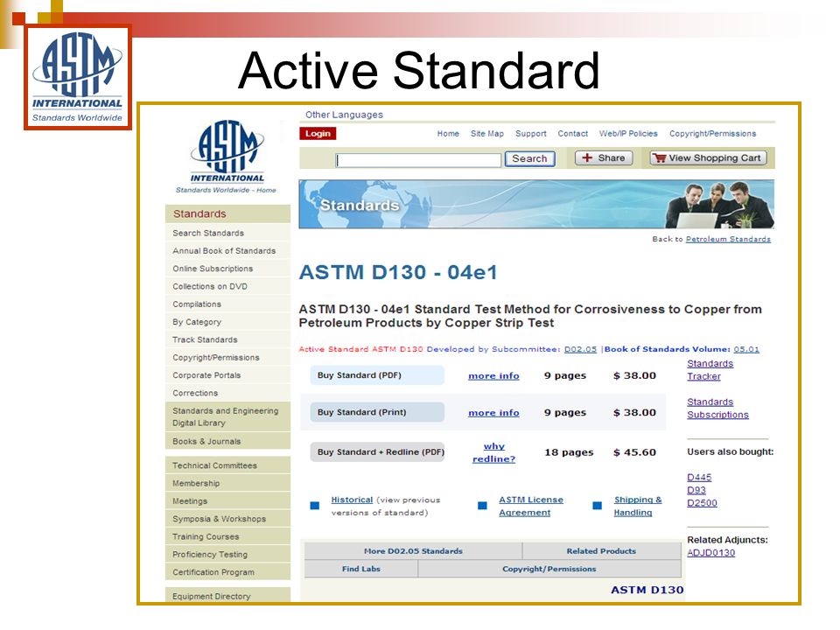Screen dimensions: 840x630
Task: Click the ASTM International logo on the webpage
Action: point(227,156)
